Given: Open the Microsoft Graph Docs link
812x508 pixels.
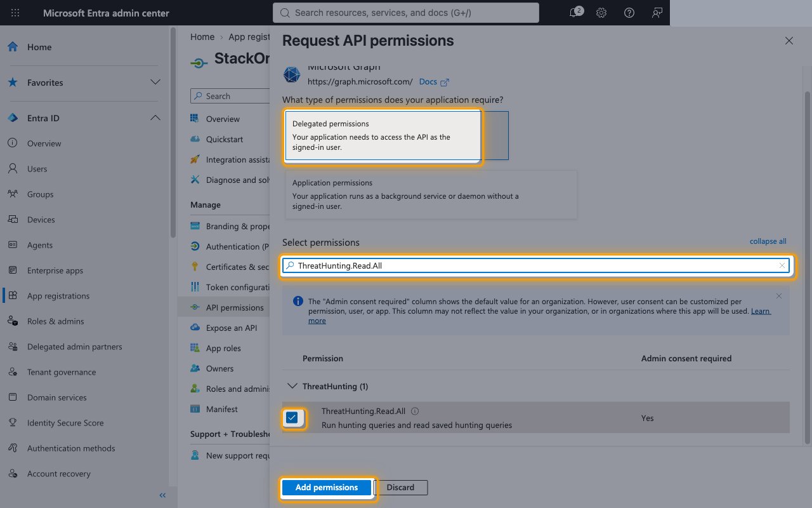Looking at the screenshot, I should 434,82.
